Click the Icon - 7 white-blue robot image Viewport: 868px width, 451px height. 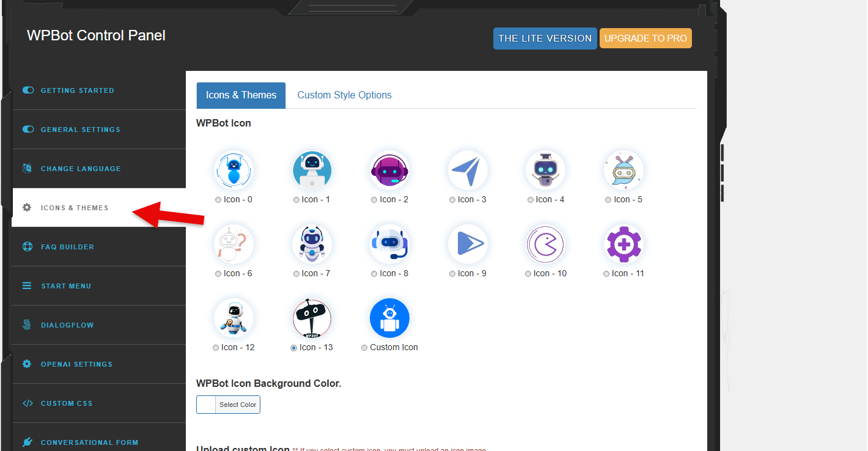tap(312, 244)
